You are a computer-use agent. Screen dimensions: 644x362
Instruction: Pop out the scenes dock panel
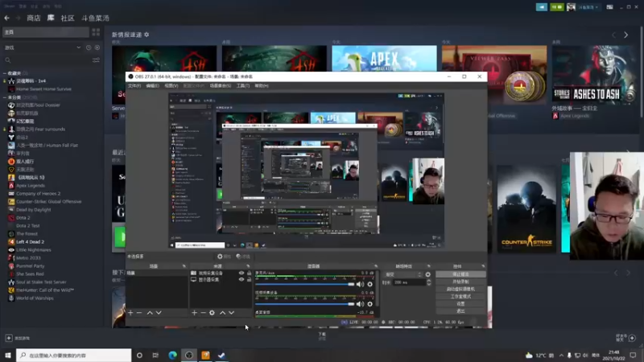click(184, 266)
